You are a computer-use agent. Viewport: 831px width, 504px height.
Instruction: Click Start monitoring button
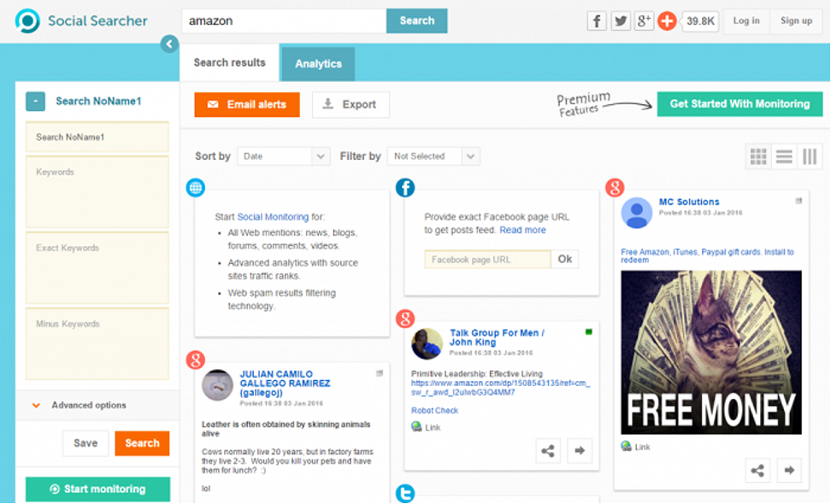coord(98,489)
